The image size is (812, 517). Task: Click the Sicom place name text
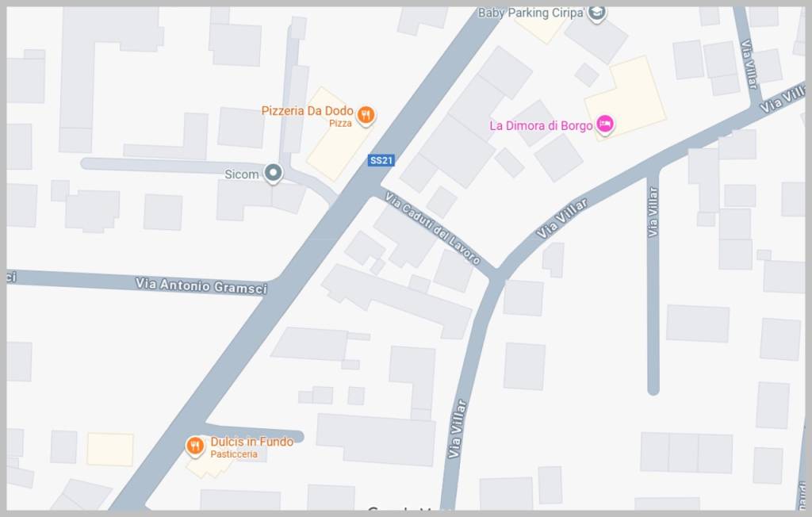pos(241,174)
